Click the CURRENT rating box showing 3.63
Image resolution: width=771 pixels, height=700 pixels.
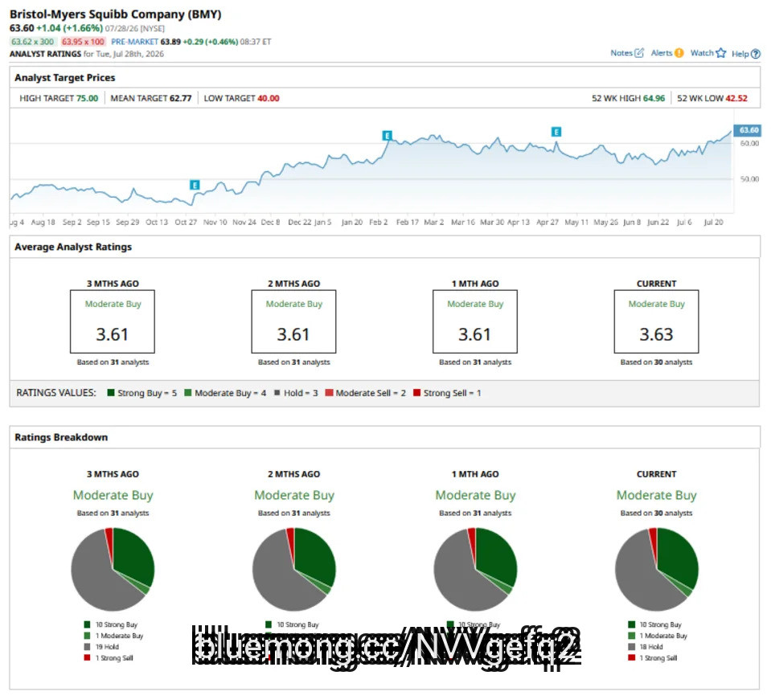(656, 321)
